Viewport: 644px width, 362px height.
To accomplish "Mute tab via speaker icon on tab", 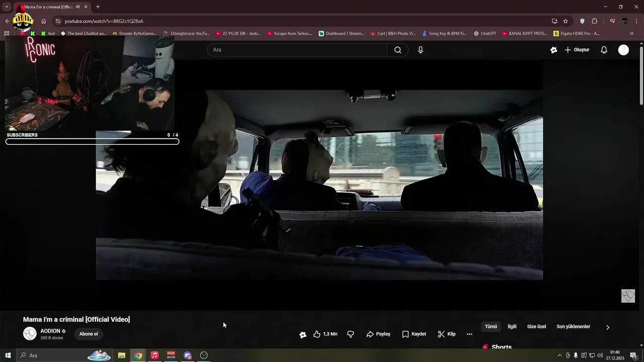I will tap(78, 7).
